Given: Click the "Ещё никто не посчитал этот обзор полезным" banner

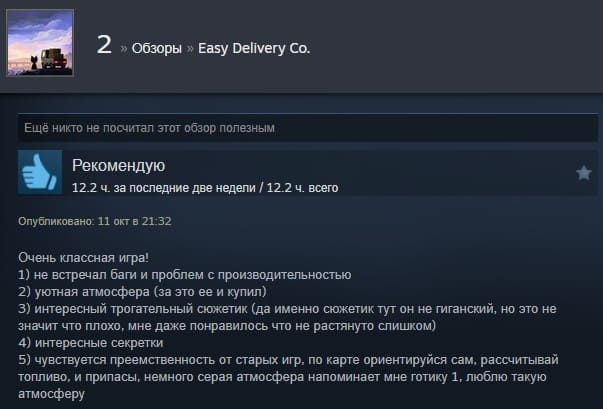Looking at the screenshot, I should click(308, 128).
